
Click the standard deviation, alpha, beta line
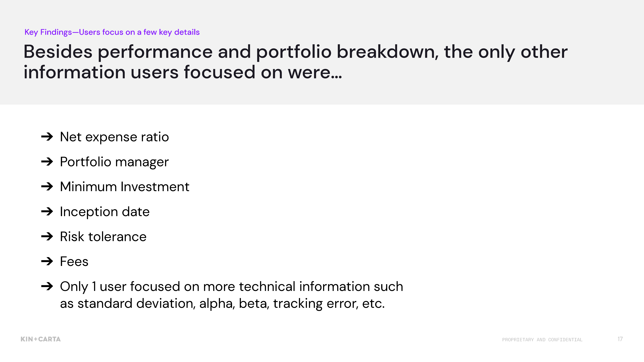tap(222, 304)
